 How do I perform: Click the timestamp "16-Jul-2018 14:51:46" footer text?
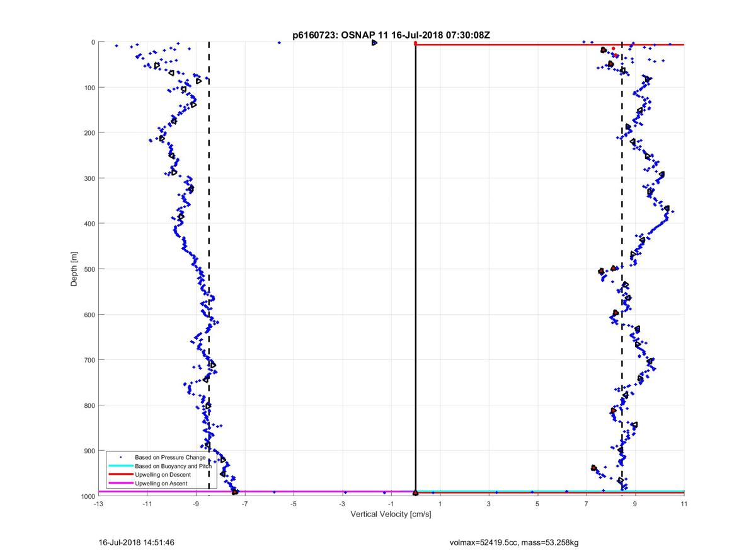point(137,542)
